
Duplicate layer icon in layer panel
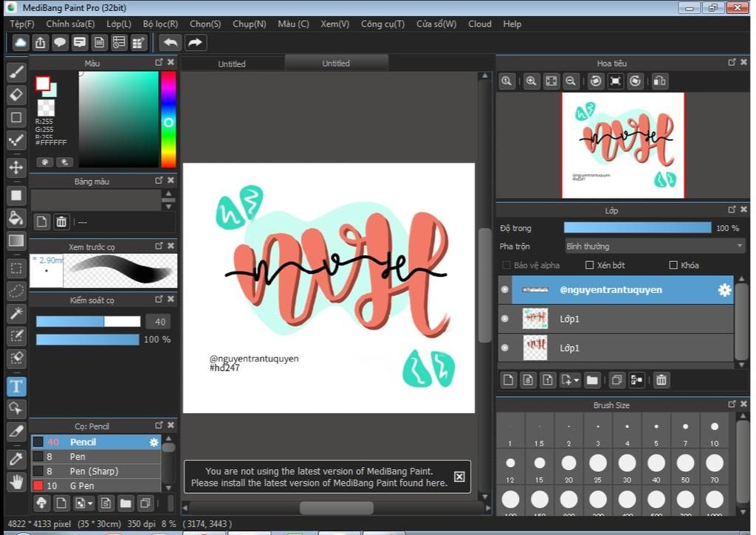pyautogui.click(x=616, y=380)
